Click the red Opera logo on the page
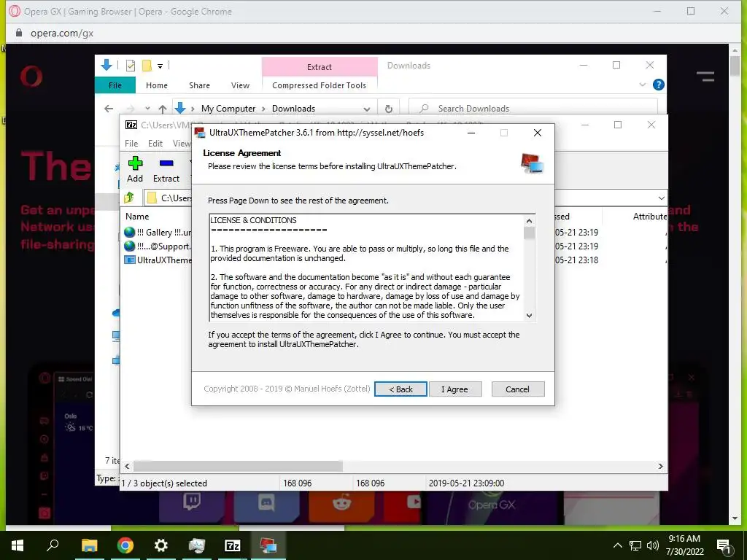Viewport: 747px width, 560px height. (x=31, y=77)
